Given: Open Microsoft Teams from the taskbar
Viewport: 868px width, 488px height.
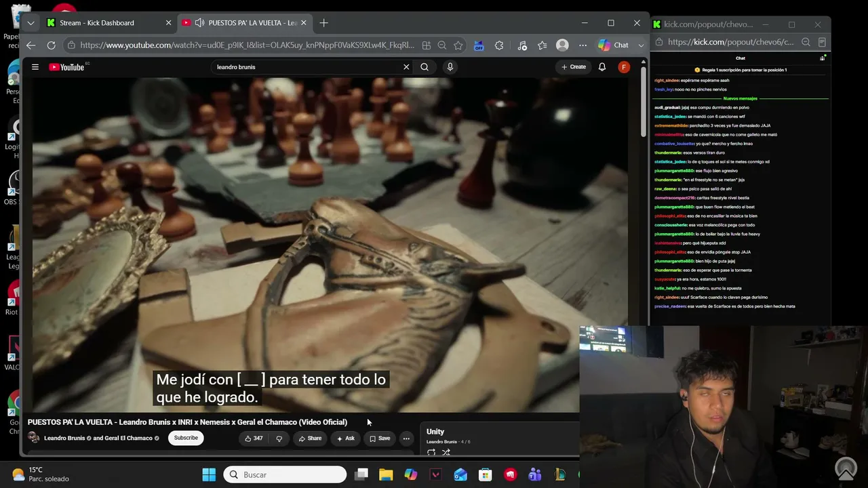Looking at the screenshot, I should click(x=535, y=474).
